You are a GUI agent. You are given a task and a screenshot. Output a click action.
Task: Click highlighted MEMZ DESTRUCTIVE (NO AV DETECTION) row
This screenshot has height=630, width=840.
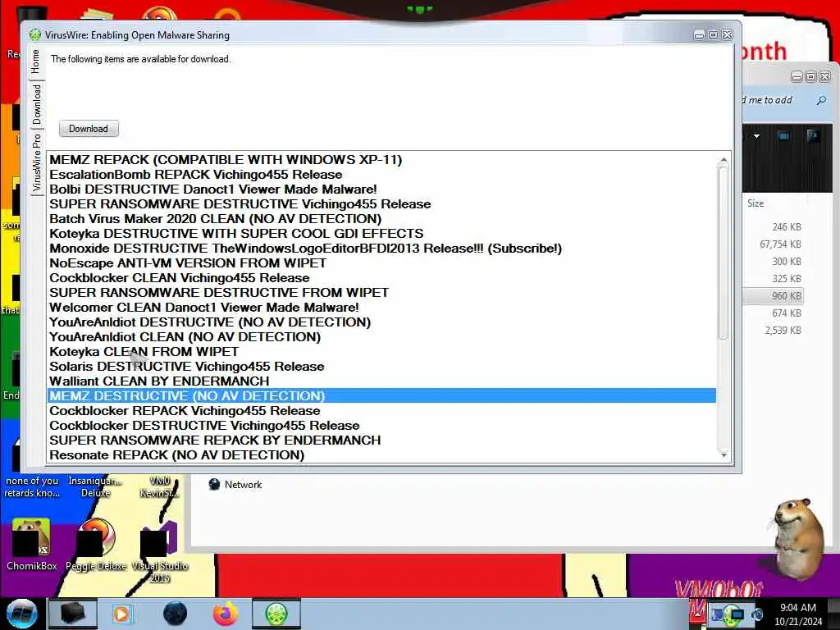[x=382, y=396]
